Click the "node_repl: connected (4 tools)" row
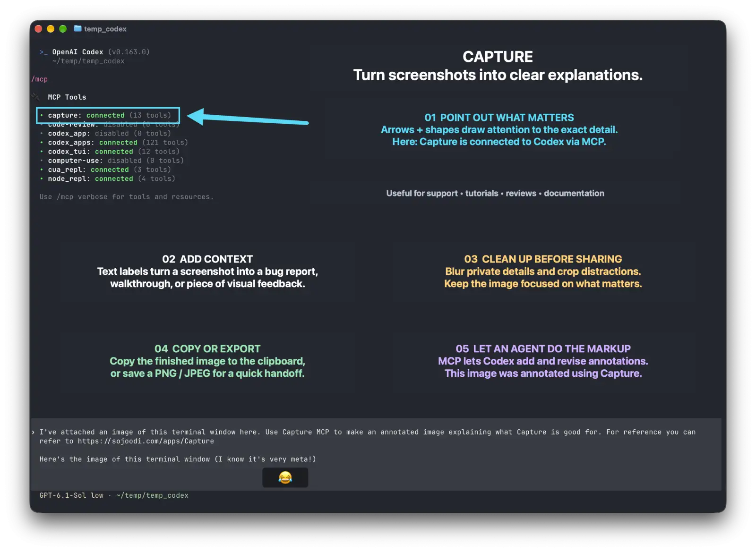 [107, 178]
